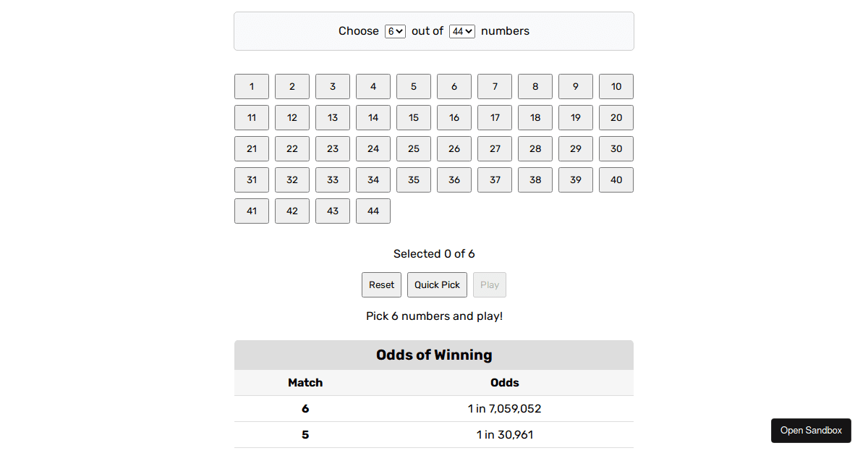
Task: Click the Play button
Action: pyautogui.click(x=489, y=284)
